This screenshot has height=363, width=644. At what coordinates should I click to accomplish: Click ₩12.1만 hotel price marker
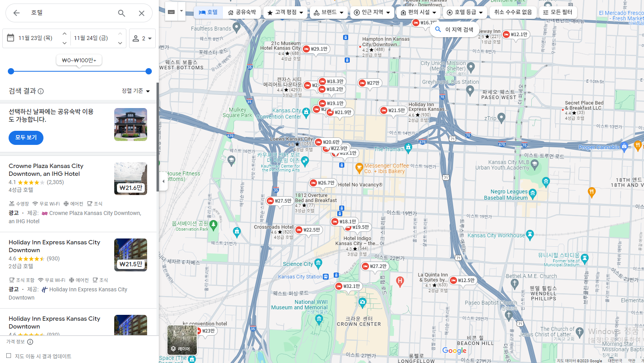point(516,34)
